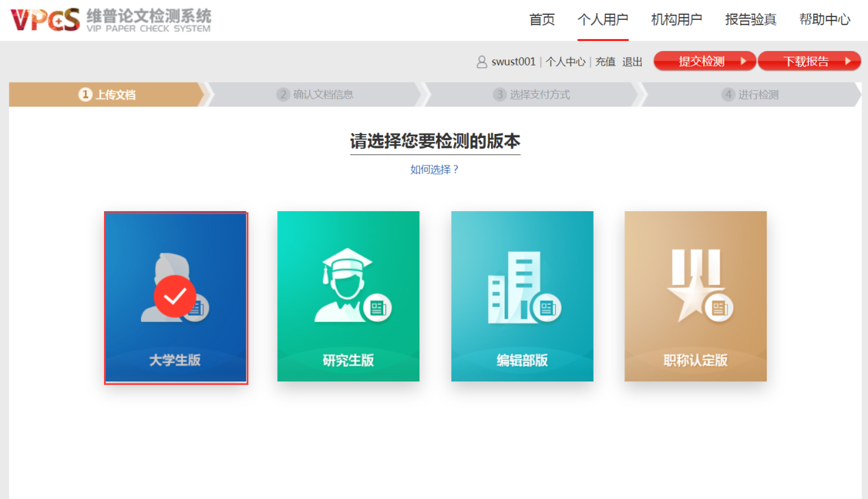The image size is (868, 499).
Task: Click the VPCS logo
Action: [x=111, y=20]
